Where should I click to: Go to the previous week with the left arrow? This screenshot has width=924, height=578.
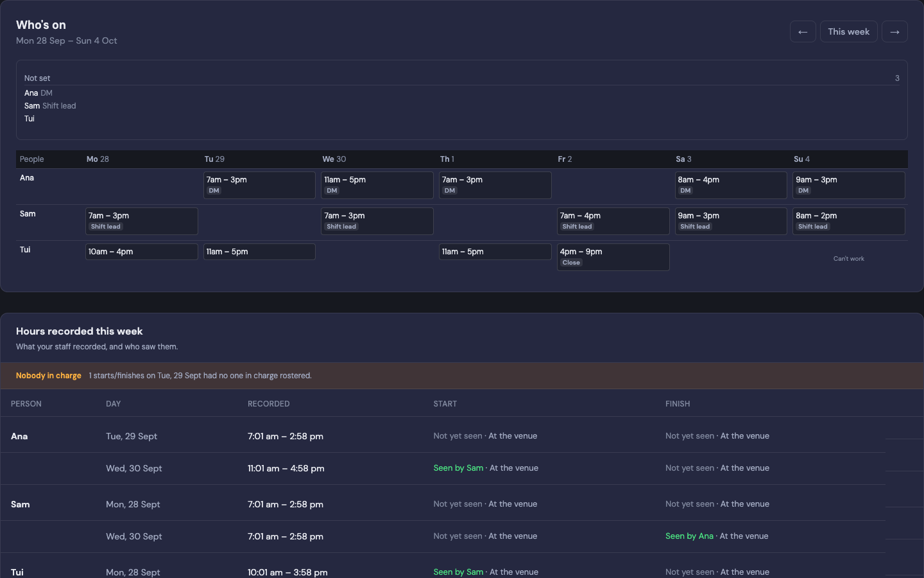click(803, 31)
